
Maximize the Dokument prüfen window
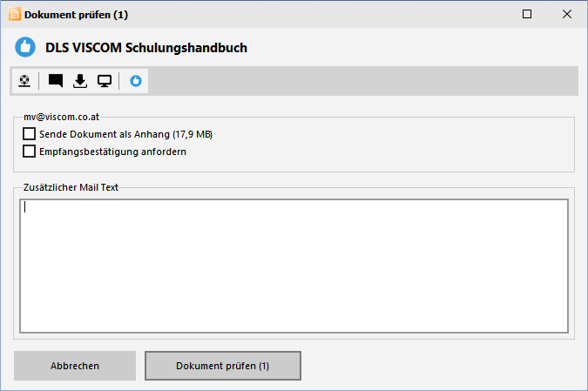tap(527, 14)
